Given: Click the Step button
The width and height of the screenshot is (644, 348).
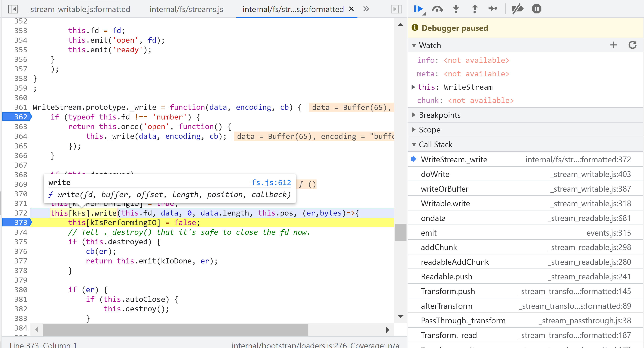Looking at the screenshot, I should (x=493, y=9).
